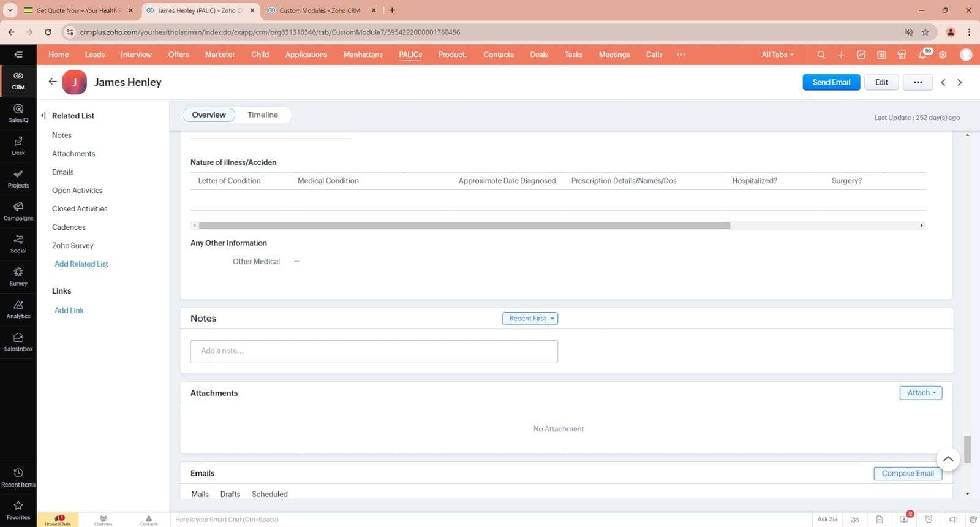Open Projects from the left sidebar

(18, 179)
